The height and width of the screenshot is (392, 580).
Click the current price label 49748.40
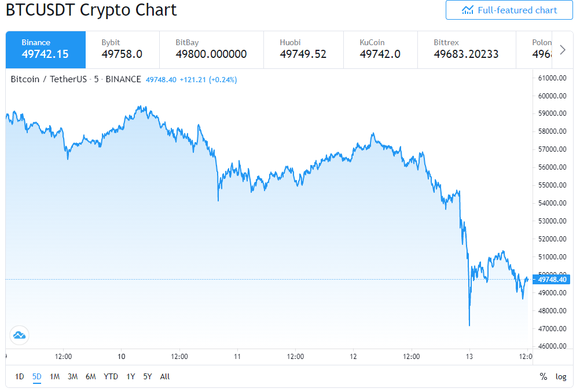(552, 280)
